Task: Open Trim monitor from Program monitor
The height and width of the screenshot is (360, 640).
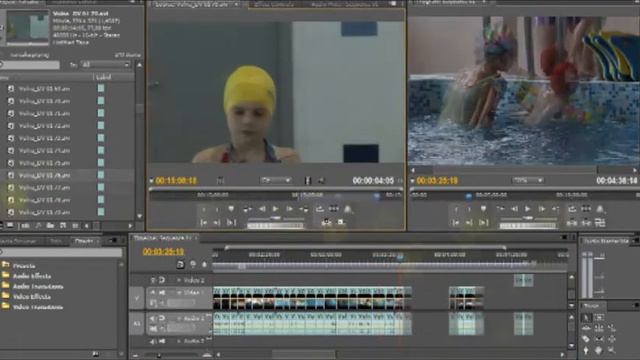Action: coord(600,222)
